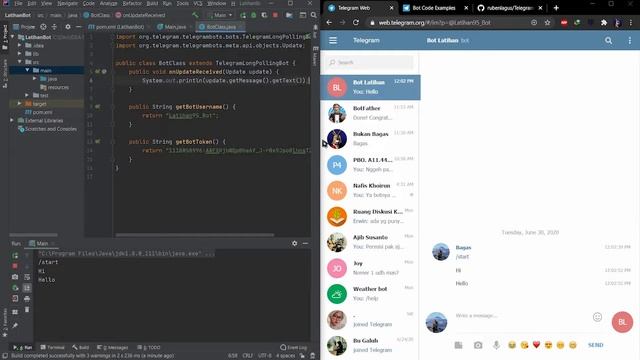This screenshot has width=640, height=360.
Task: Open Bot Code Examples browser tab
Action: [433, 8]
